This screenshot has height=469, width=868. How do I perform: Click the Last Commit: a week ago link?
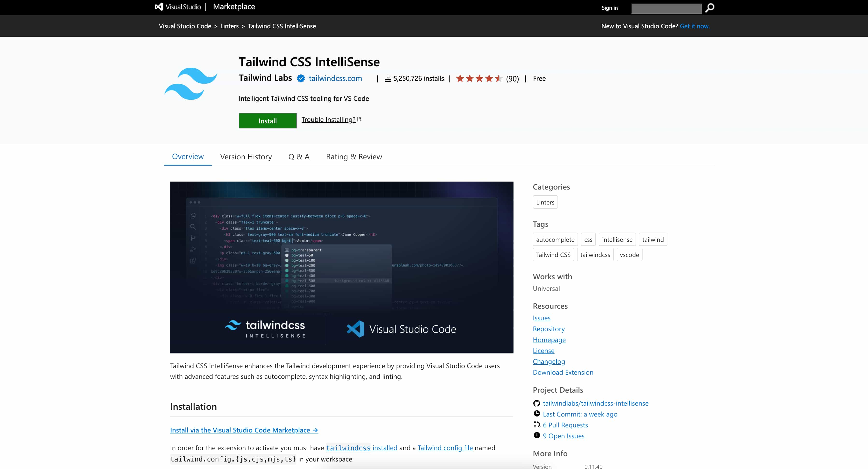click(580, 414)
